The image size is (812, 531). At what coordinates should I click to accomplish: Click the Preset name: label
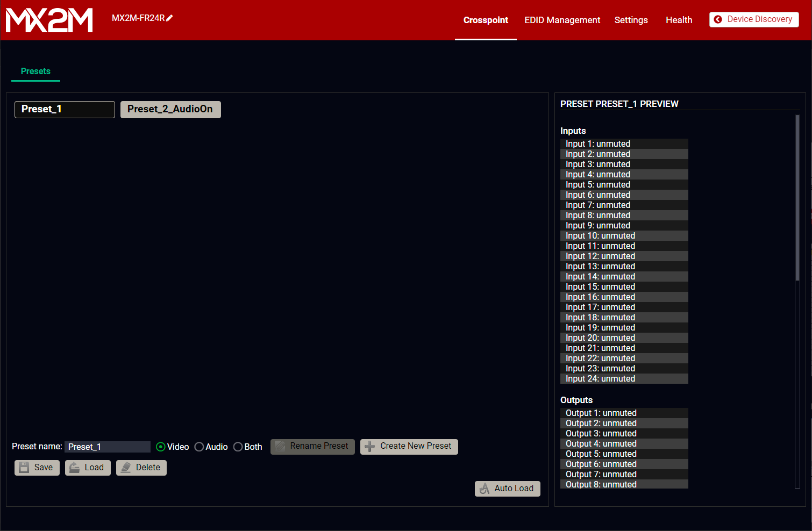pyautogui.click(x=37, y=447)
